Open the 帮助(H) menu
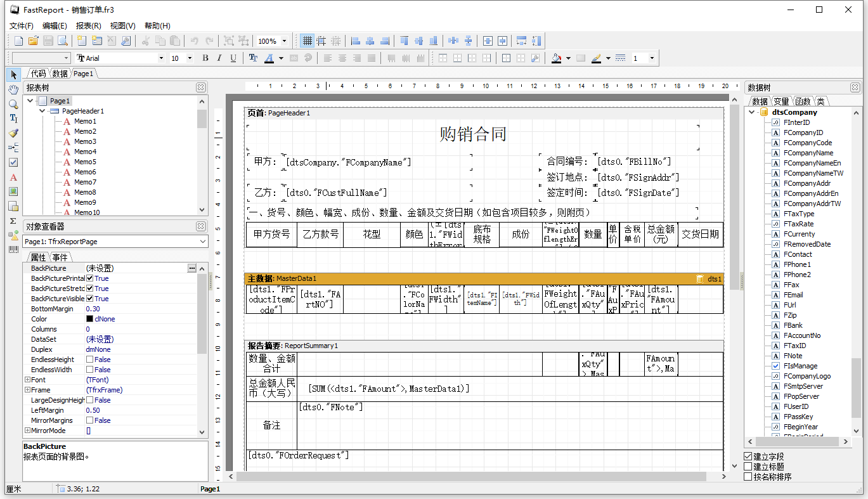The height and width of the screenshot is (499, 868). click(x=157, y=26)
